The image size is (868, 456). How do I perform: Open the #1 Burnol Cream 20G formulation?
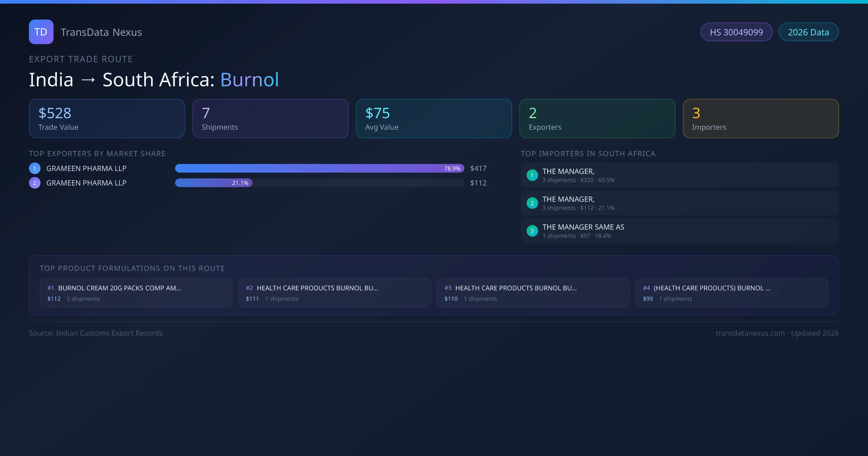(136, 293)
